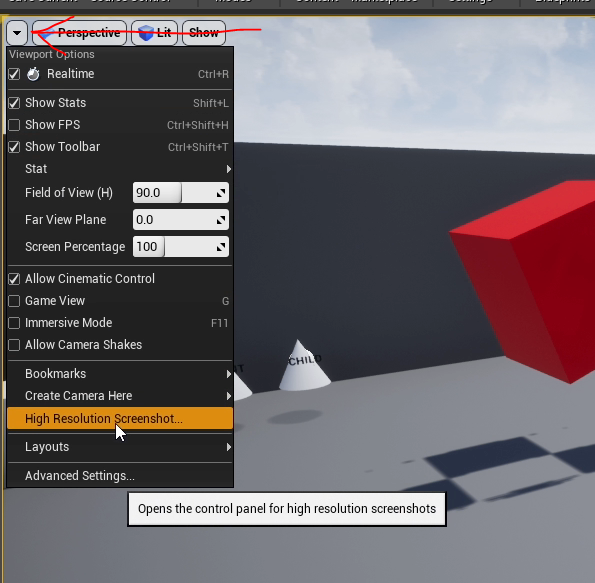Click the Ctrl+Shift+H shortcut text

(198, 125)
